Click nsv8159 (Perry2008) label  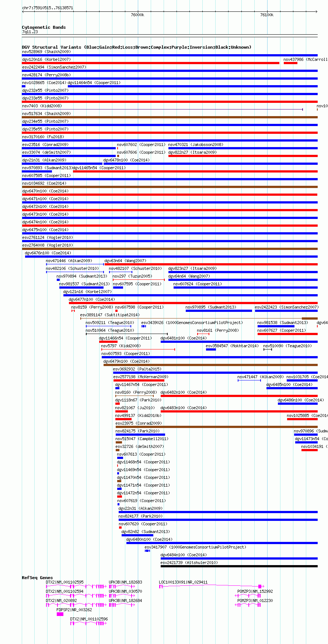coord(92,307)
